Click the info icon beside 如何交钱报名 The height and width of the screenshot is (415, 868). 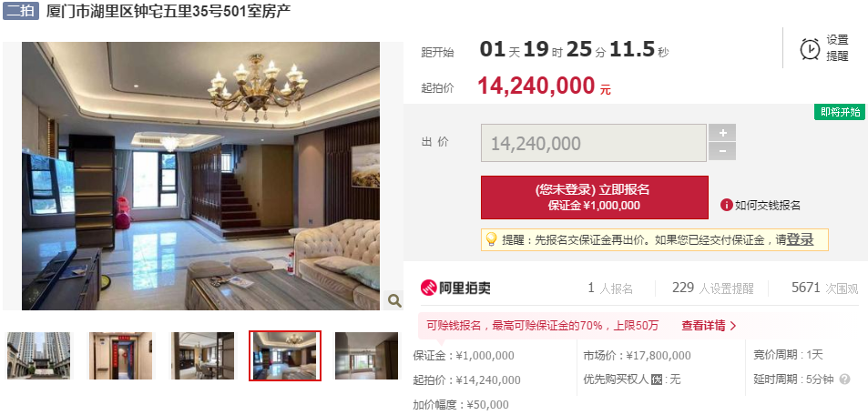click(x=726, y=206)
